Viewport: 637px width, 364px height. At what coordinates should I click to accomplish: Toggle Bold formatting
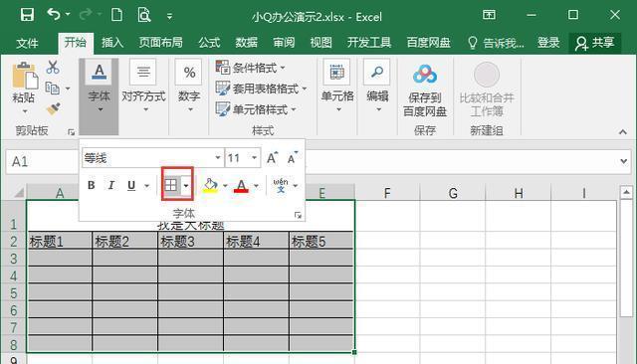(x=91, y=185)
